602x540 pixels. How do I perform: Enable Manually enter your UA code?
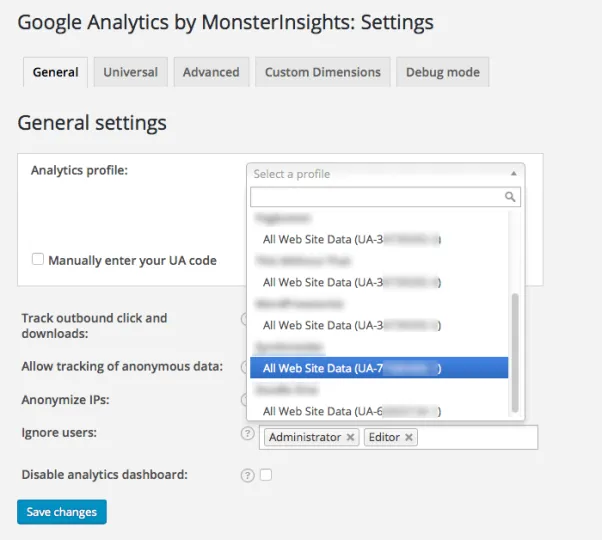pyautogui.click(x=38, y=260)
